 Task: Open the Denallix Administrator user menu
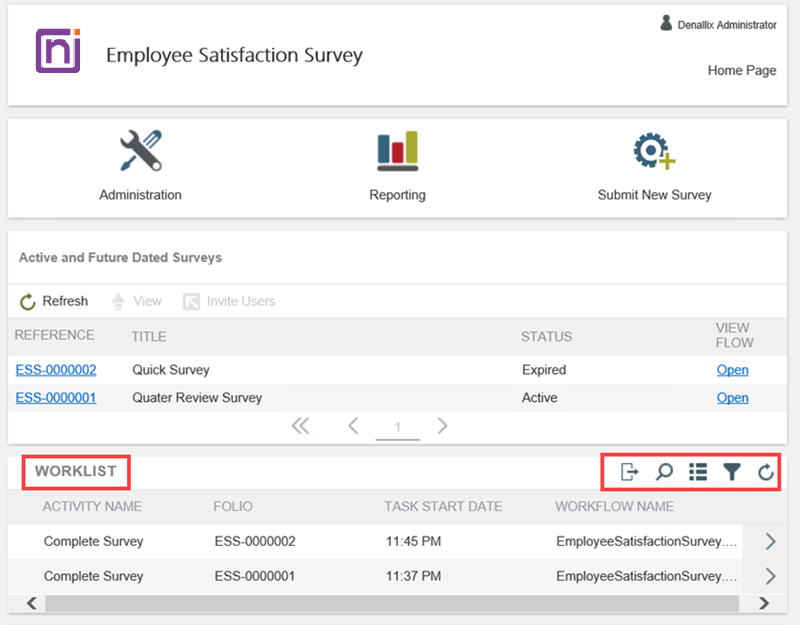point(718,25)
